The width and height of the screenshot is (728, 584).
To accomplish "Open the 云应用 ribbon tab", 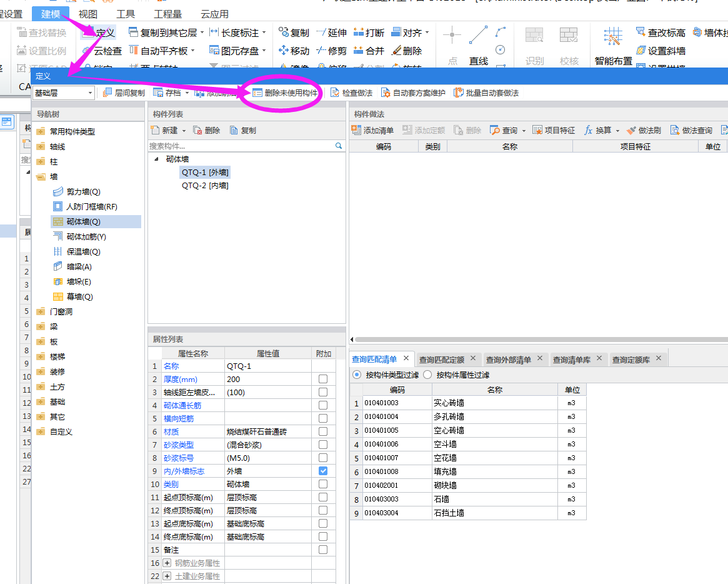I will click(x=214, y=14).
